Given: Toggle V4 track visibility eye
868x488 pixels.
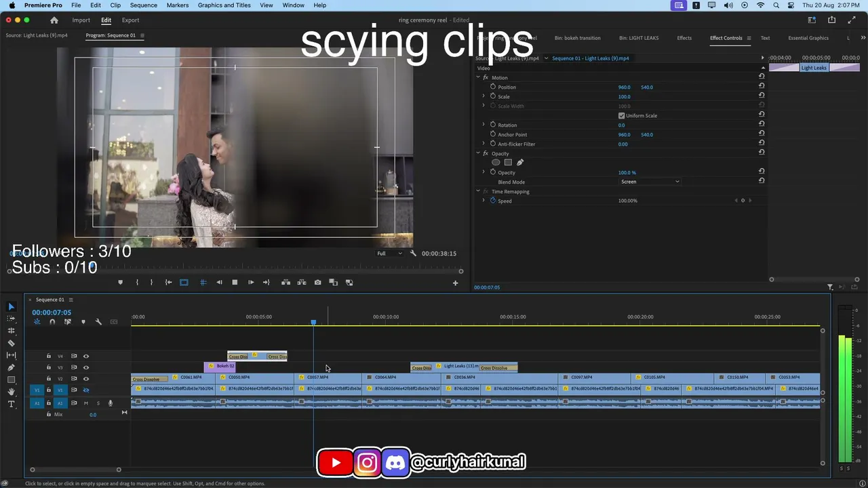Looking at the screenshot, I should (x=86, y=356).
